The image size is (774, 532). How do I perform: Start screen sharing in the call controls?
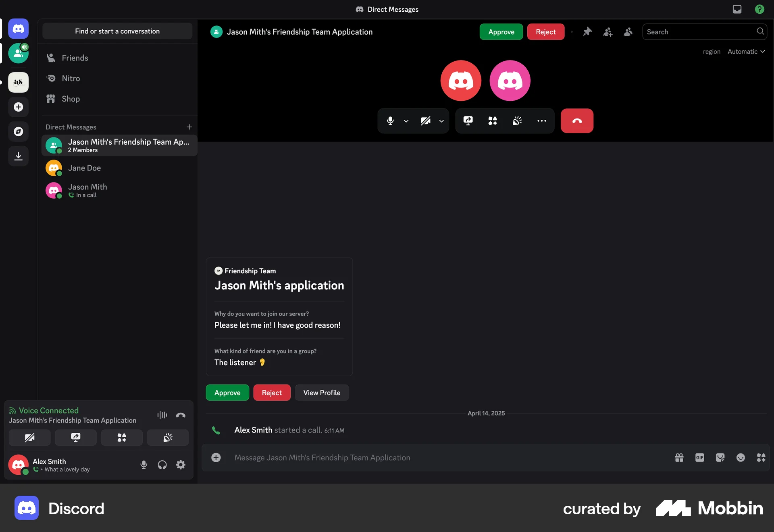pyautogui.click(x=468, y=121)
